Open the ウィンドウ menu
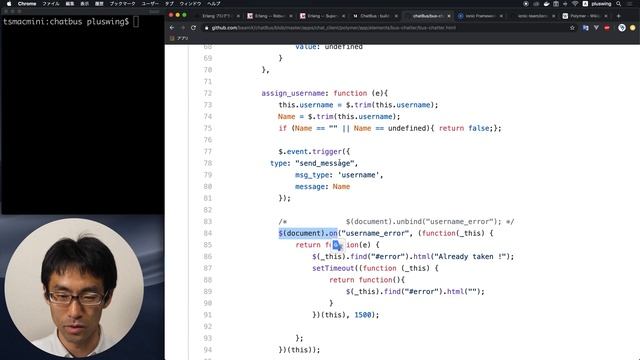Viewport: 640px width, 360px height. [190, 4]
